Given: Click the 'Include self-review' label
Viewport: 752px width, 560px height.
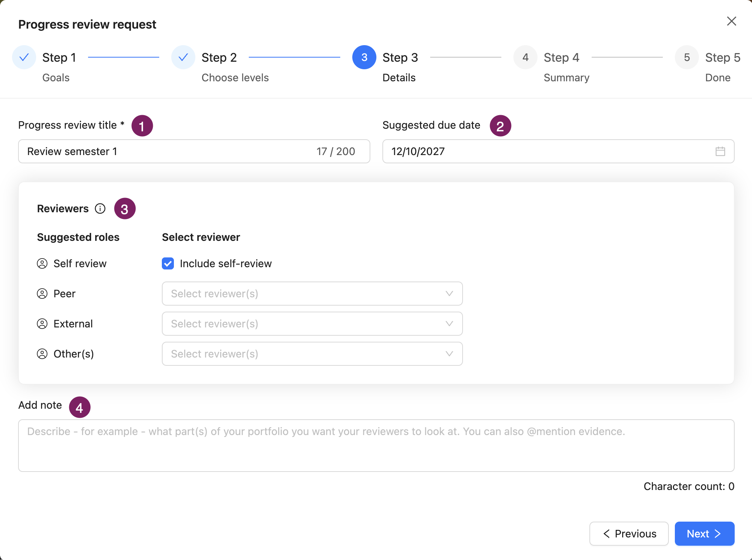Looking at the screenshot, I should [226, 263].
